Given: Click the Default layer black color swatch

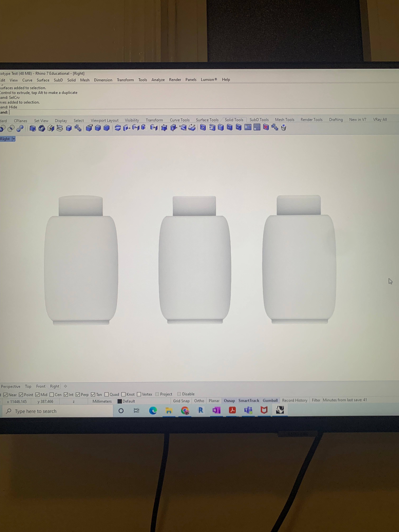Looking at the screenshot, I should 120,401.
